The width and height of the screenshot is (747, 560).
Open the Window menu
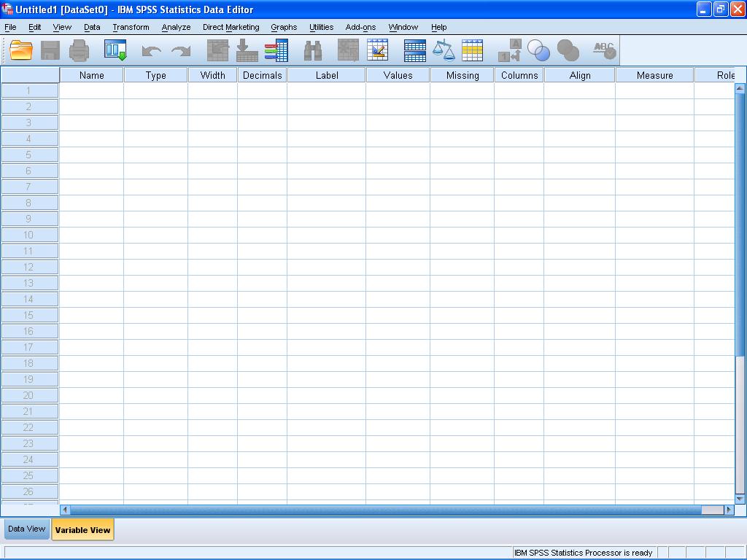(403, 27)
